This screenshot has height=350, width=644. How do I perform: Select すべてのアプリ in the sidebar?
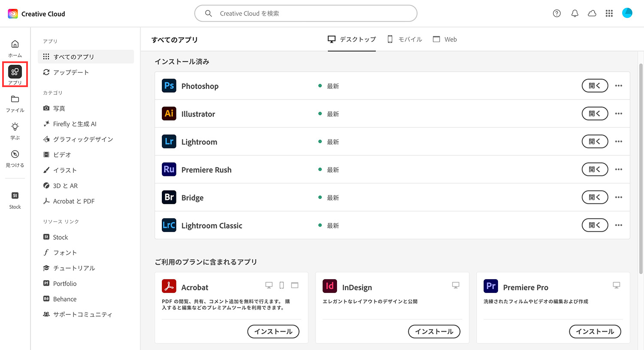(86, 57)
